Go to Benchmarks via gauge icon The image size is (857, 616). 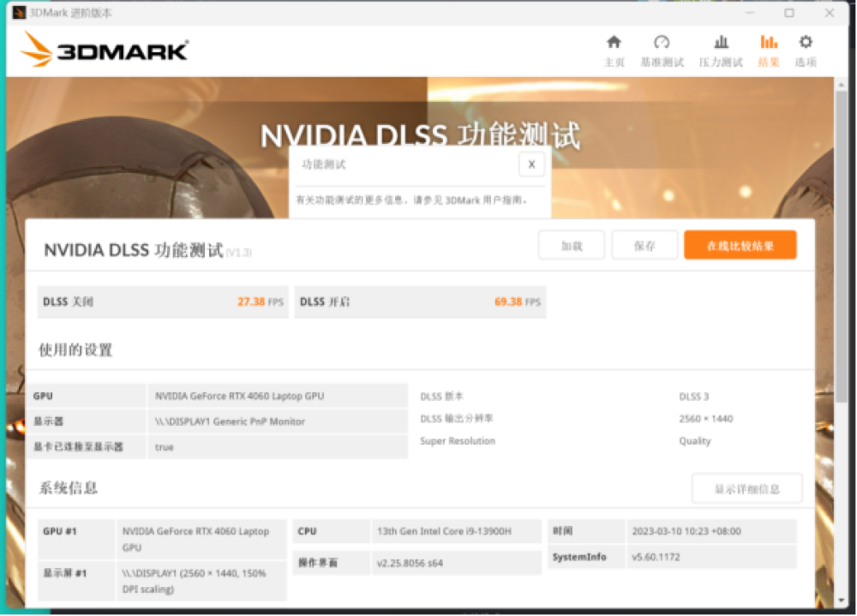661,43
